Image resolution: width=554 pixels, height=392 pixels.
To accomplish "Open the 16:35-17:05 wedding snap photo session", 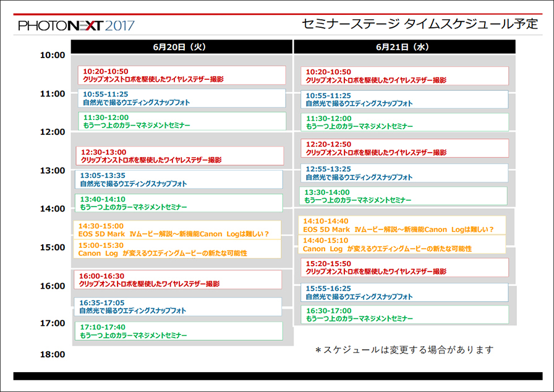I will pos(177,307).
